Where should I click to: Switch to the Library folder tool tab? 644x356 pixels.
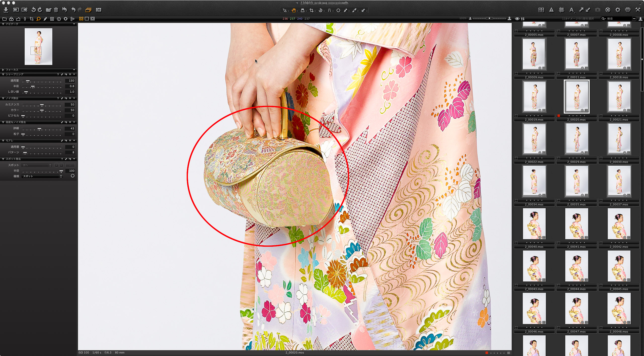4,19
